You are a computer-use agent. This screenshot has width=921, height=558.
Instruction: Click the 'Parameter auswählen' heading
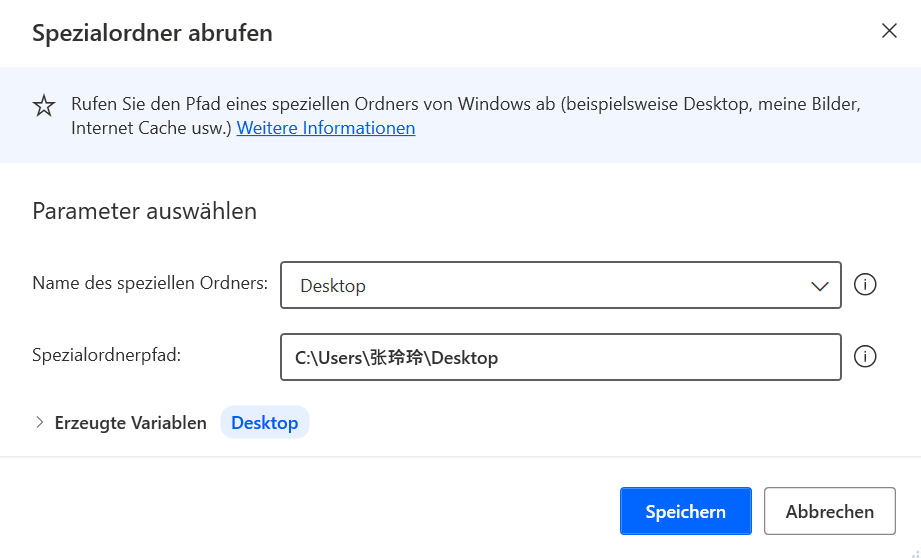144,211
